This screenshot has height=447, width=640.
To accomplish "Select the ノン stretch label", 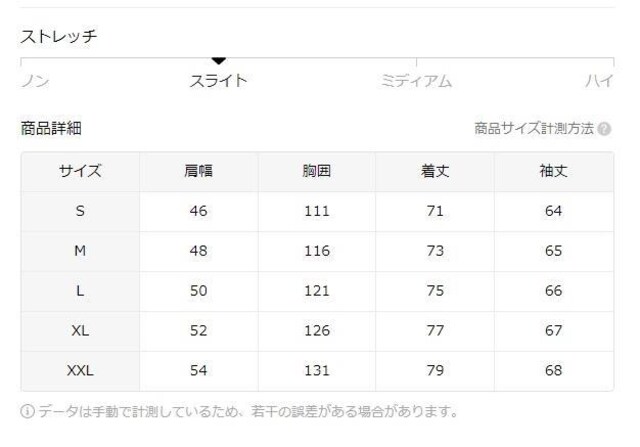I will [x=35, y=81].
